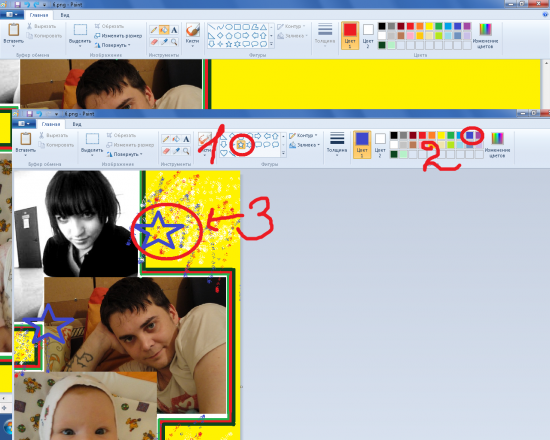
Task: Pick black swatch in front window palette
Action: tap(394, 135)
